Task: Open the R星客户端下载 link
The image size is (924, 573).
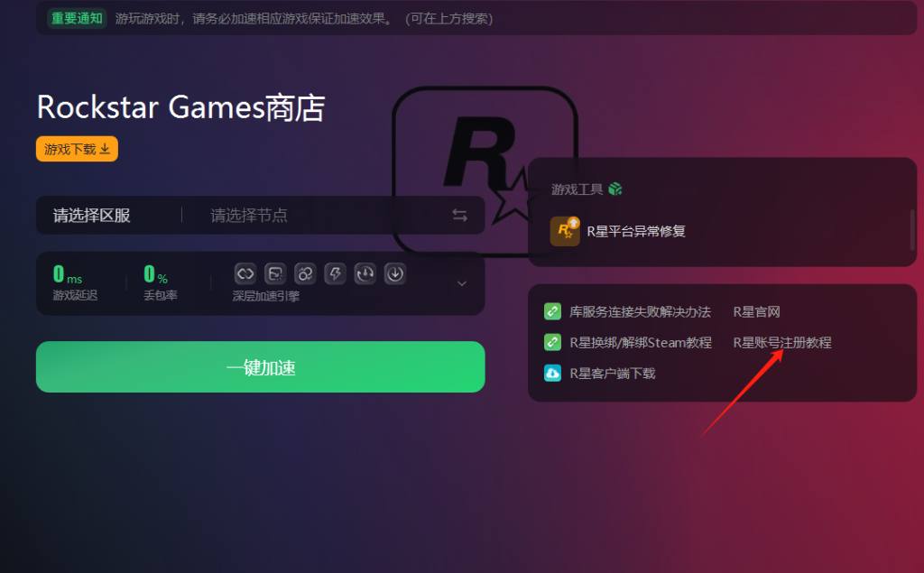Action: (x=613, y=374)
